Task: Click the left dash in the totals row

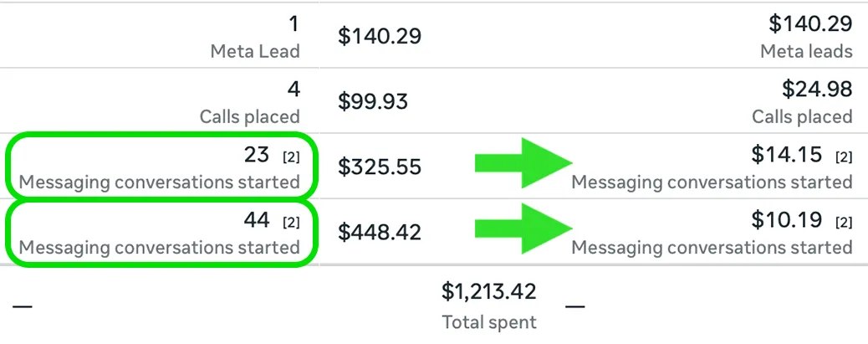Action: point(23,306)
